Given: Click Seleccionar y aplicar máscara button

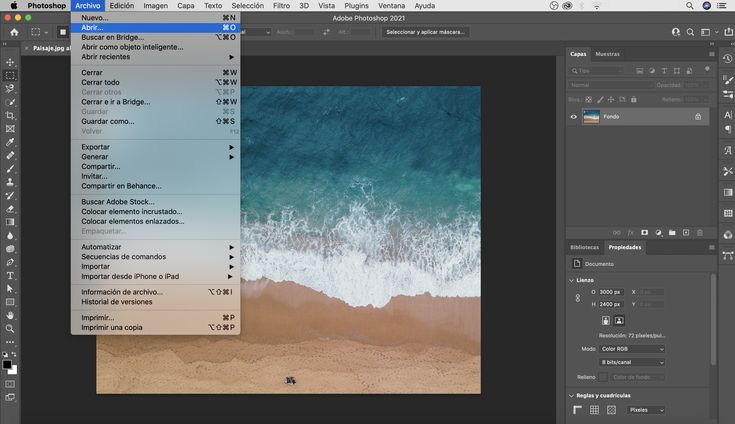Looking at the screenshot, I should [x=426, y=32].
